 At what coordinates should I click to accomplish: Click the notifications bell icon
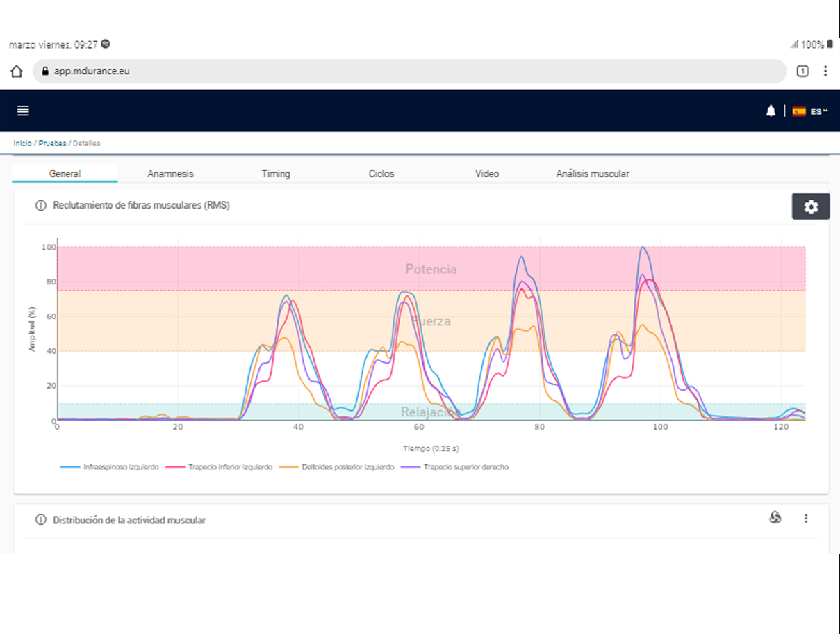pos(771,111)
